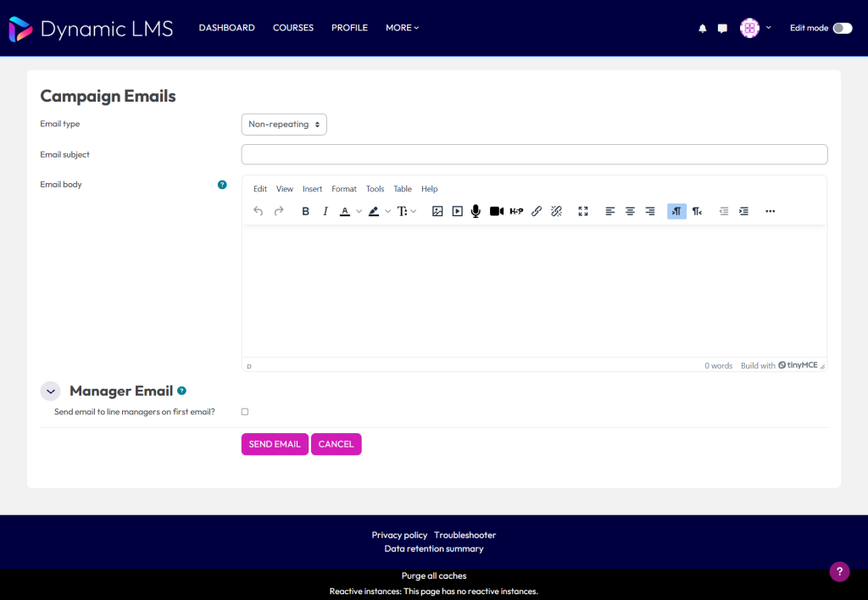This screenshot has height=600, width=868.
Task: Open the editor Table menu
Action: 403,189
